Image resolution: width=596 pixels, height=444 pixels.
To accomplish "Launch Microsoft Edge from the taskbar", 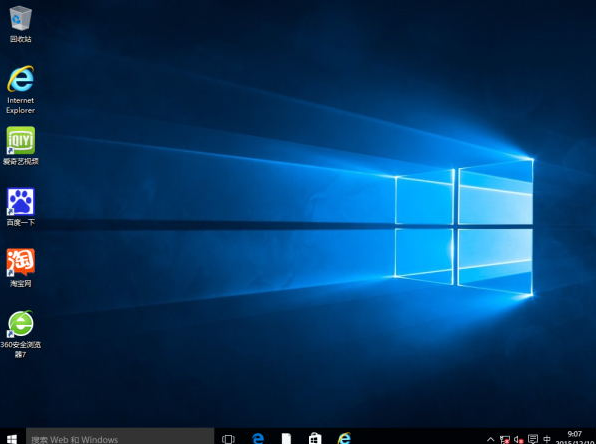I will 258,438.
